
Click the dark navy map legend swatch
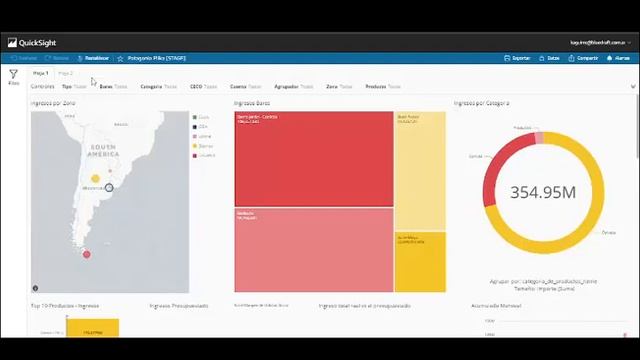[195, 127]
